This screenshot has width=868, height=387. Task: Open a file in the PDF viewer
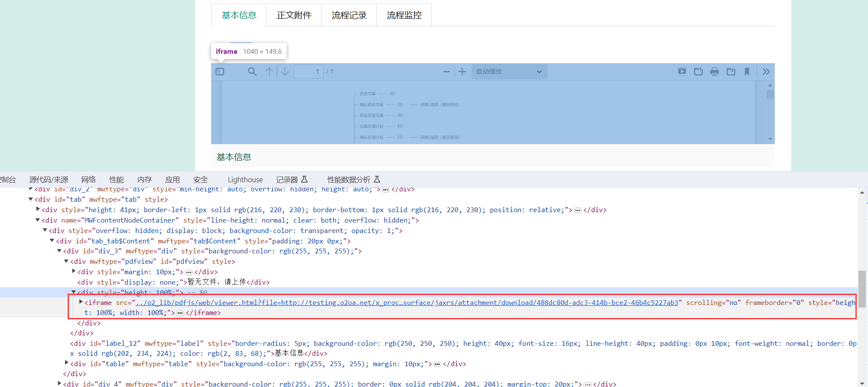(698, 72)
